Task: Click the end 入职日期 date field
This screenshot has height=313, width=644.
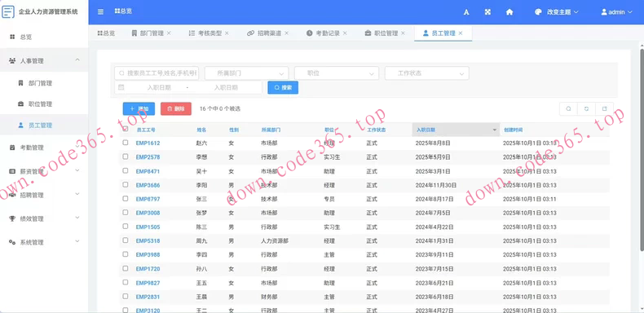Action: (x=226, y=87)
